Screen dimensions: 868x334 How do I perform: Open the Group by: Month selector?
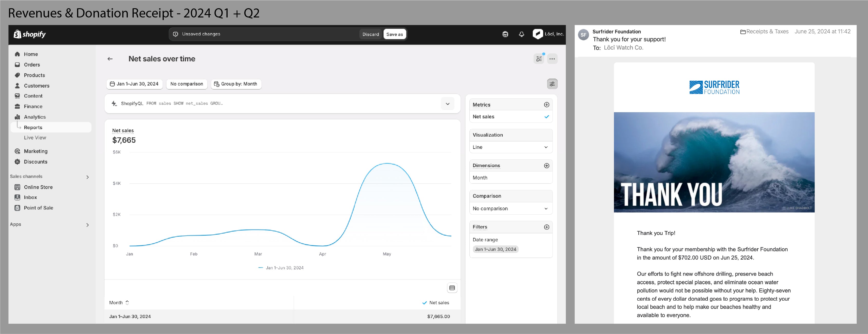(236, 84)
